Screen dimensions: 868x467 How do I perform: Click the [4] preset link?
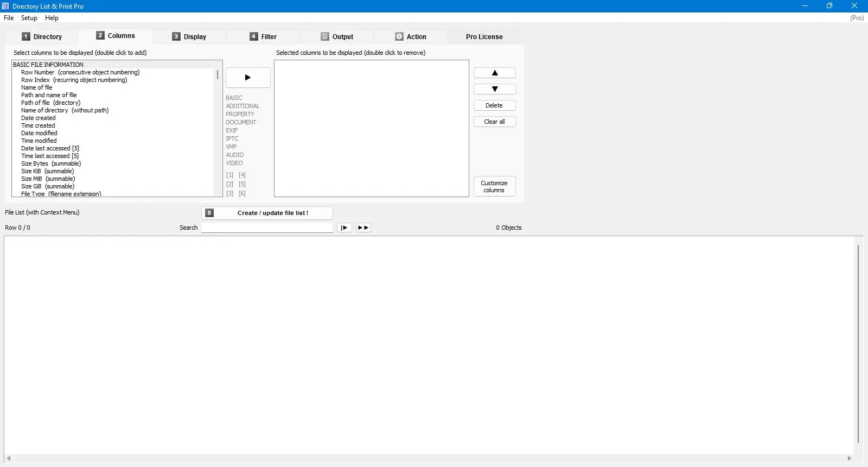coord(242,175)
